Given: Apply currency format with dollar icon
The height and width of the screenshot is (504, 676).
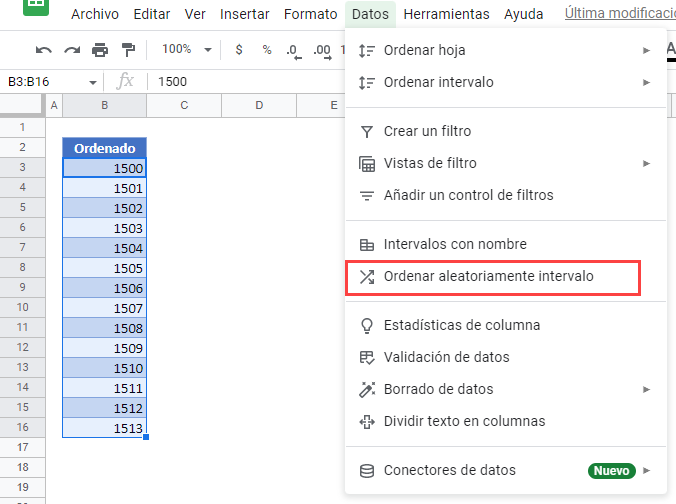Looking at the screenshot, I should click(239, 50).
